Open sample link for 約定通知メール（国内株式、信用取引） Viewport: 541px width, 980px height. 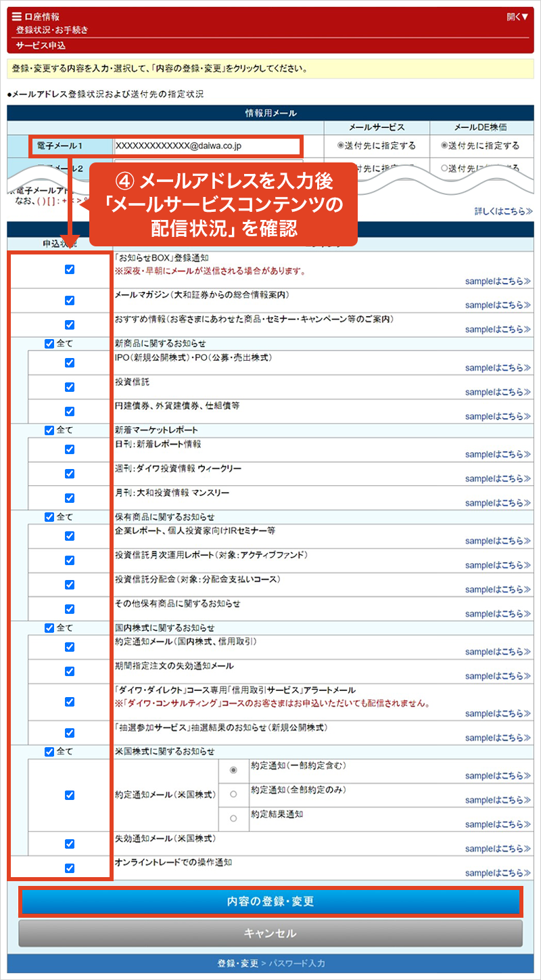tap(498, 652)
